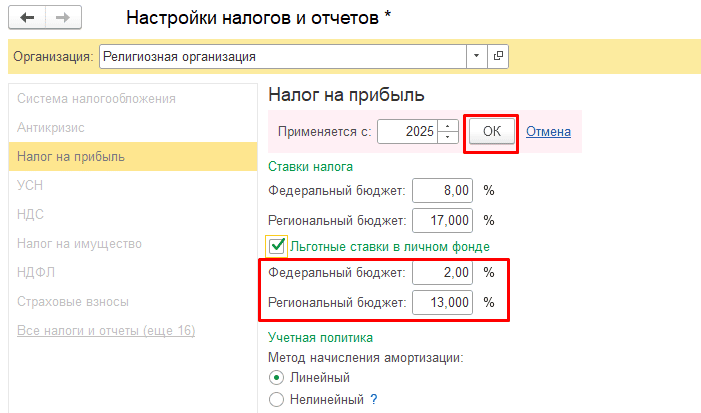Switch to the УСН section in the sidebar
Screen dimensions: 701x413
coord(30,185)
